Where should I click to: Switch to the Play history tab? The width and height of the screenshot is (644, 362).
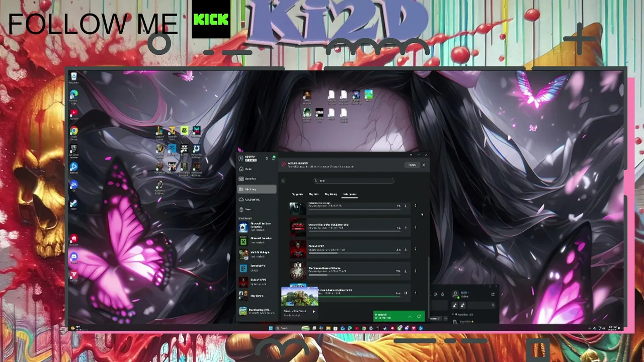coord(331,194)
